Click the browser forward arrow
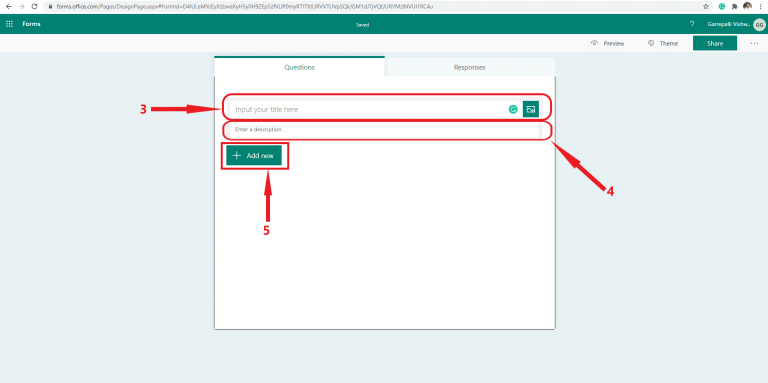Image resolution: width=768 pixels, height=383 pixels. click(x=21, y=6)
